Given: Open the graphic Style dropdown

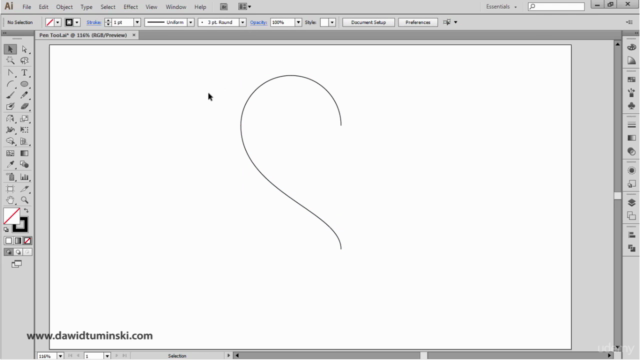Looking at the screenshot, I should [332, 22].
